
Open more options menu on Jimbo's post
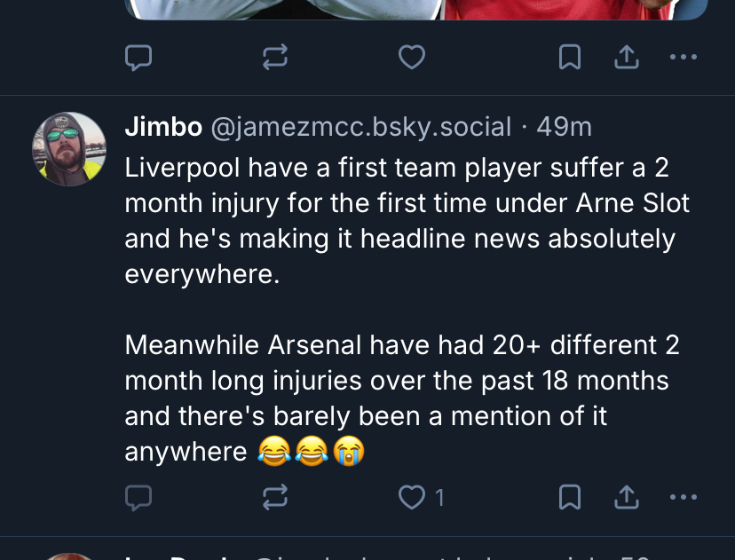click(x=683, y=498)
